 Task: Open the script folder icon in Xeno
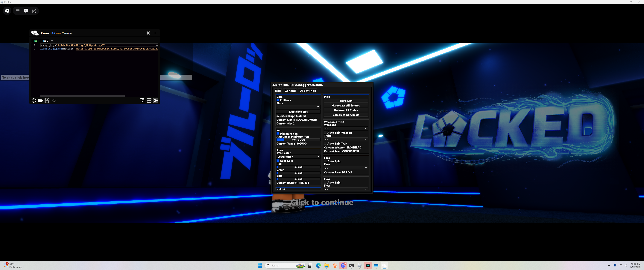40,101
